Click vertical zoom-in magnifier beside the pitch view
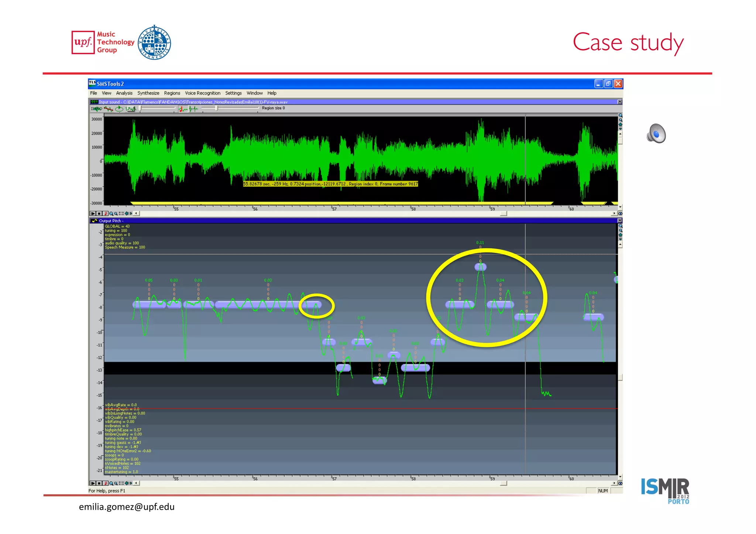Viewport: 756px width, 534px height. [620, 226]
